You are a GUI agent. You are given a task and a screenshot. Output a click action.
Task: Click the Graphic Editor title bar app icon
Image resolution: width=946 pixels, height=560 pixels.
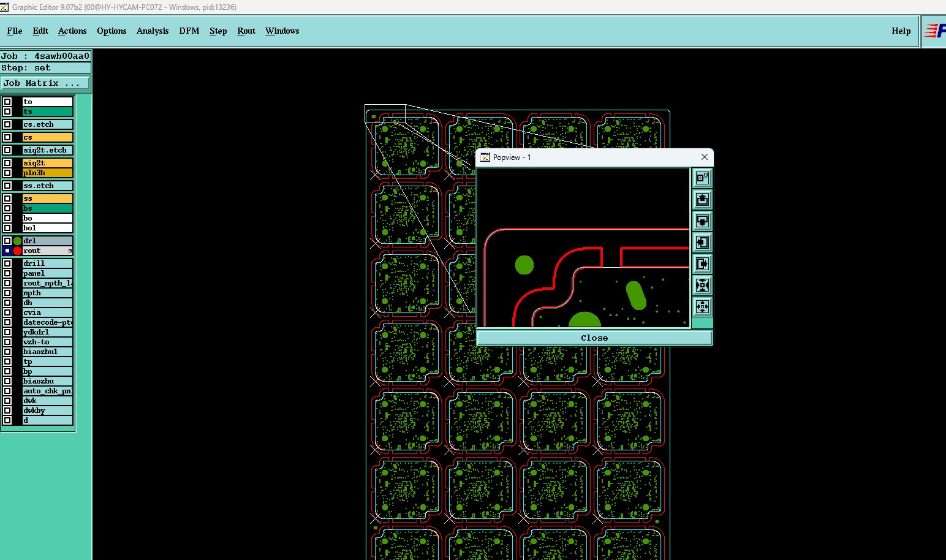[x=4, y=7]
